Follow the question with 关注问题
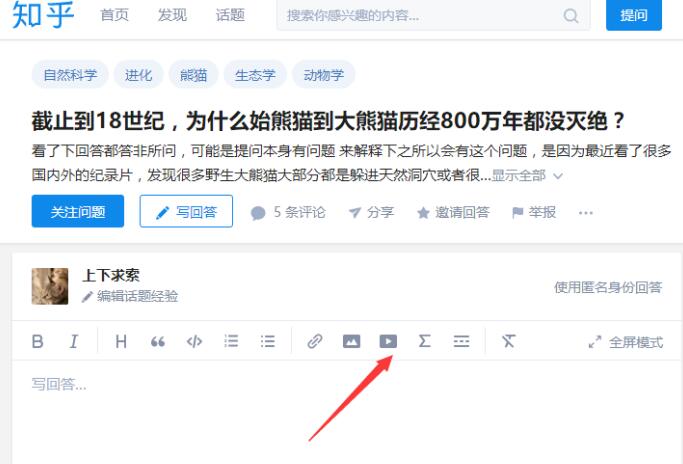This screenshot has width=683, height=464. 78,211
